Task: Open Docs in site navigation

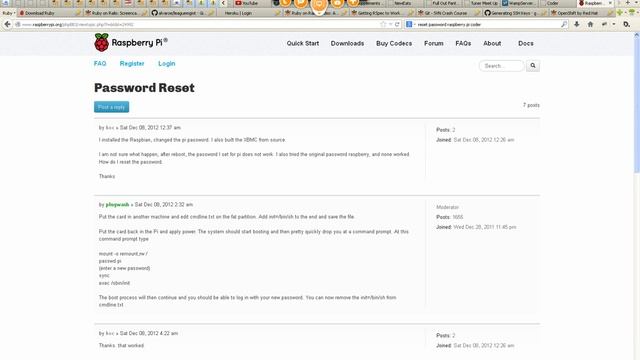Action: 526,43
